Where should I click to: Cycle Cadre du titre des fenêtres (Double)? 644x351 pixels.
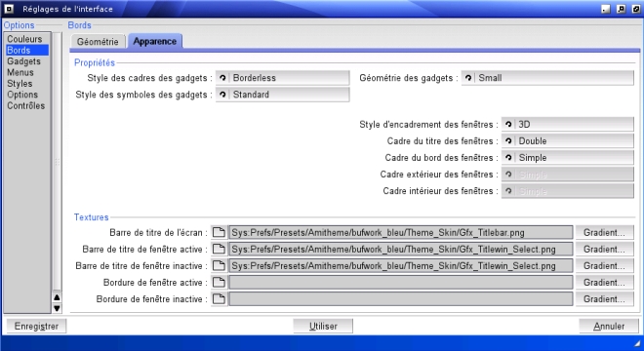pyautogui.click(x=568, y=140)
